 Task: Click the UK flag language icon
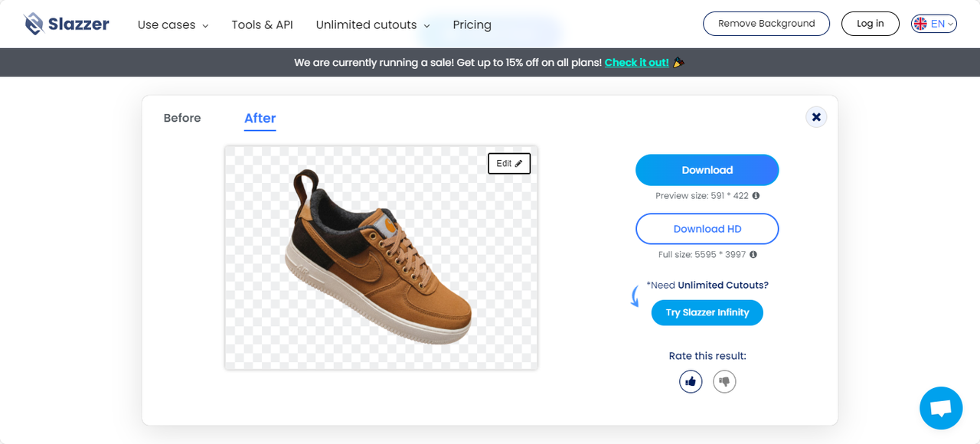click(x=920, y=24)
